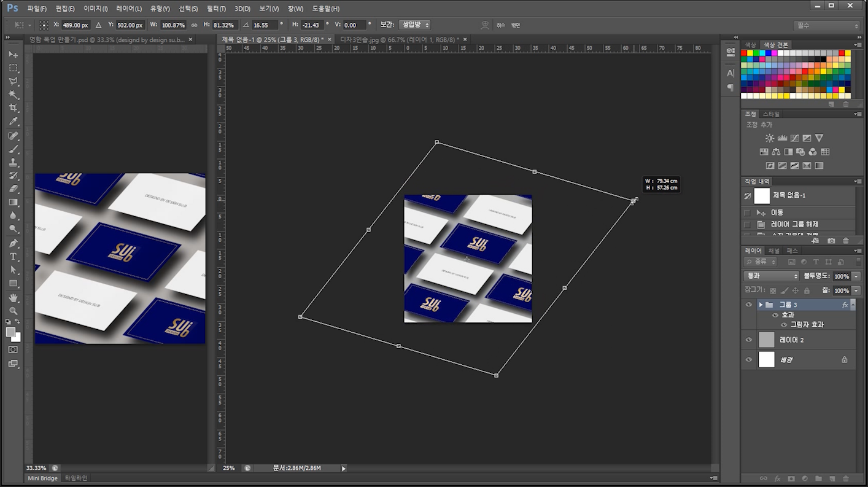Screen dimensions: 868x487
Task: Open the blend mode 통과 dropdown
Action: click(771, 276)
